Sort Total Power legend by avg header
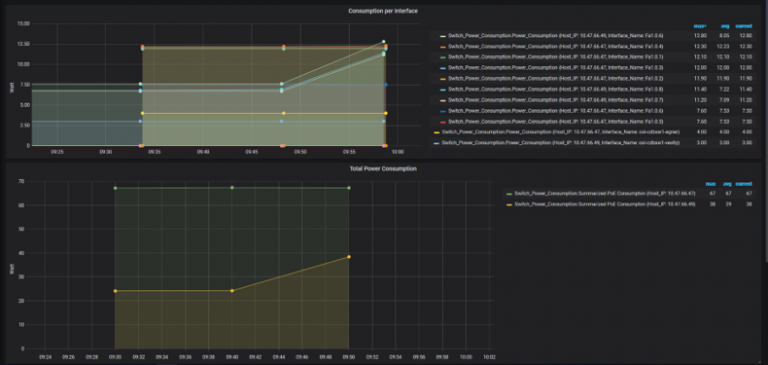The height and width of the screenshot is (365, 768). (727, 184)
